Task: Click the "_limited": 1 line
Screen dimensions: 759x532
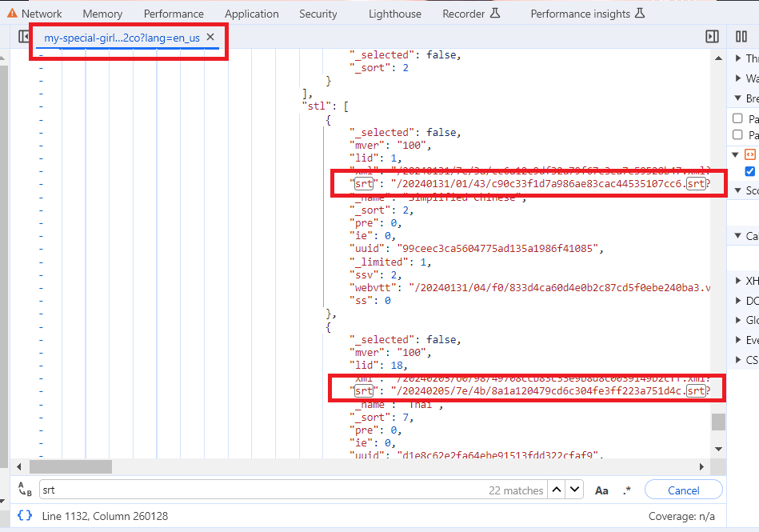Action: click(390, 262)
